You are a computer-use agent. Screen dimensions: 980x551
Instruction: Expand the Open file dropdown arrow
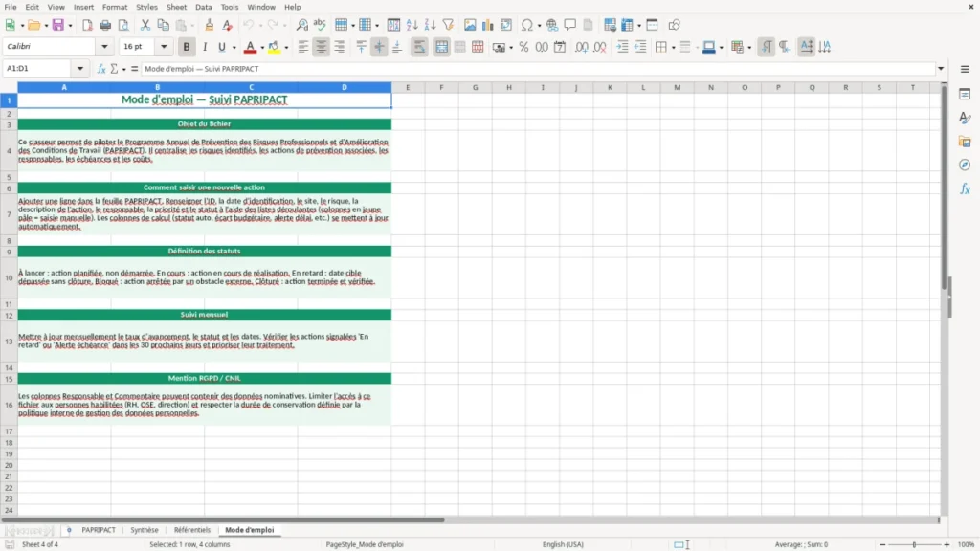click(x=46, y=26)
